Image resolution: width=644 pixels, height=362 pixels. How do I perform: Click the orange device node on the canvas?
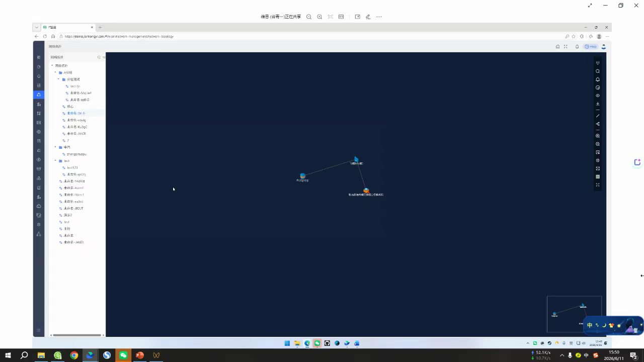(x=366, y=191)
